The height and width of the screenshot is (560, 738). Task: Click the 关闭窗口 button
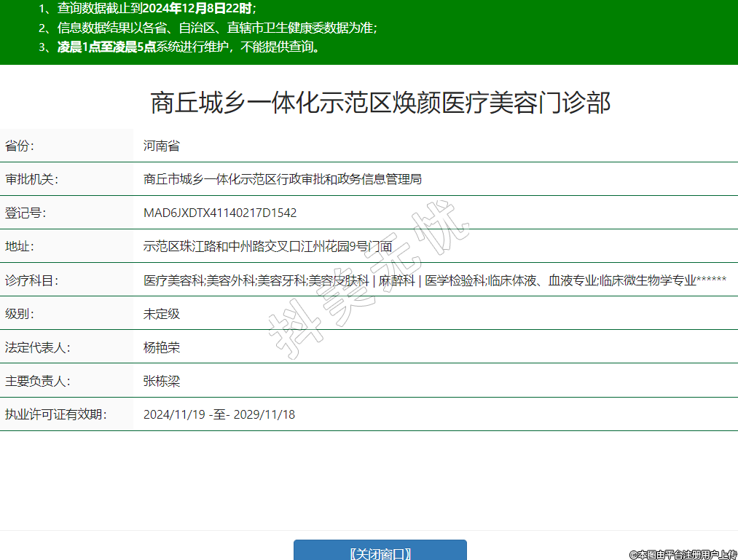pyautogui.click(x=380, y=552)
